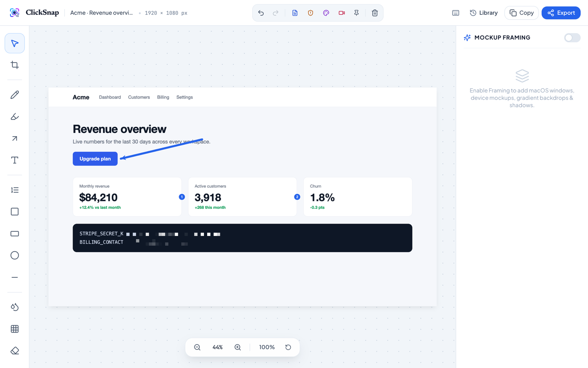The width and height of the screenshot is (588, 368).
Task: Click the "MOCKUP FRAMING" panel heading
Action: (502, 38)
